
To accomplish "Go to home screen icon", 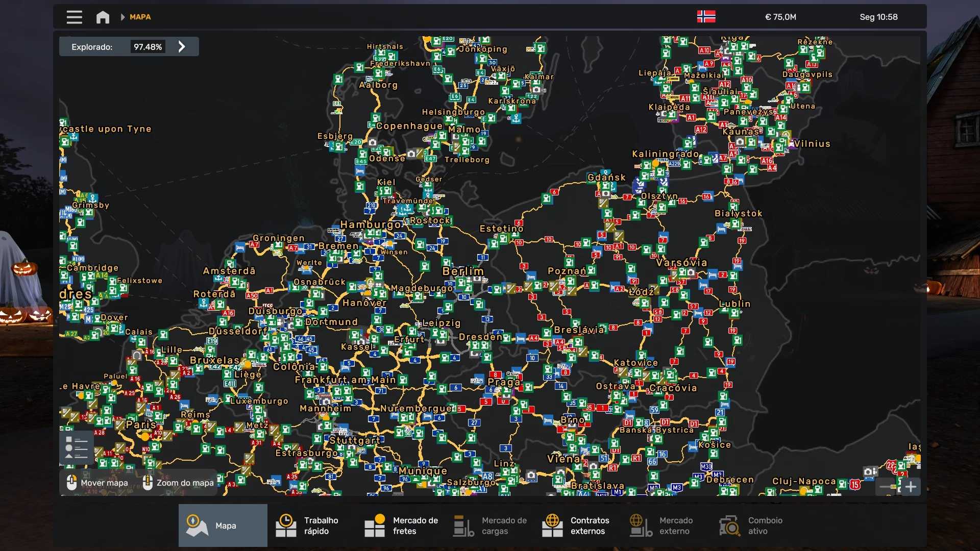I will tap(103, 17).
